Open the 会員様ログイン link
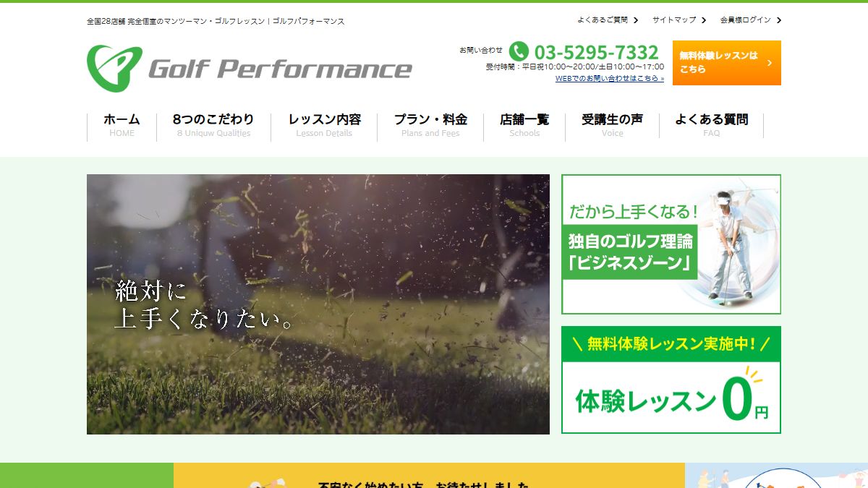 (x=746, y=20)
